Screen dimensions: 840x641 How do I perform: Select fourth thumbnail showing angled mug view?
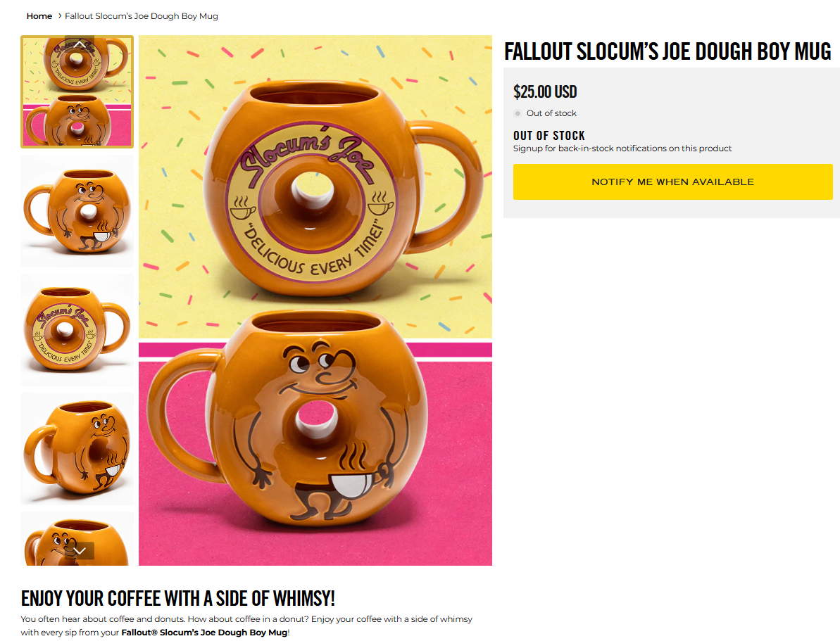point(77,449)
